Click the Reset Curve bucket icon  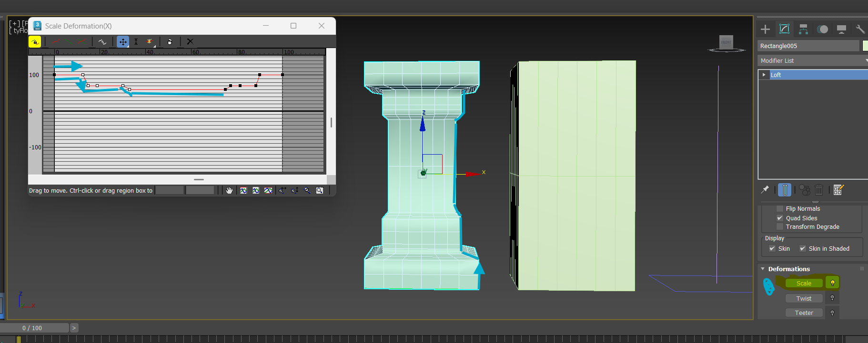pos(170,42)
